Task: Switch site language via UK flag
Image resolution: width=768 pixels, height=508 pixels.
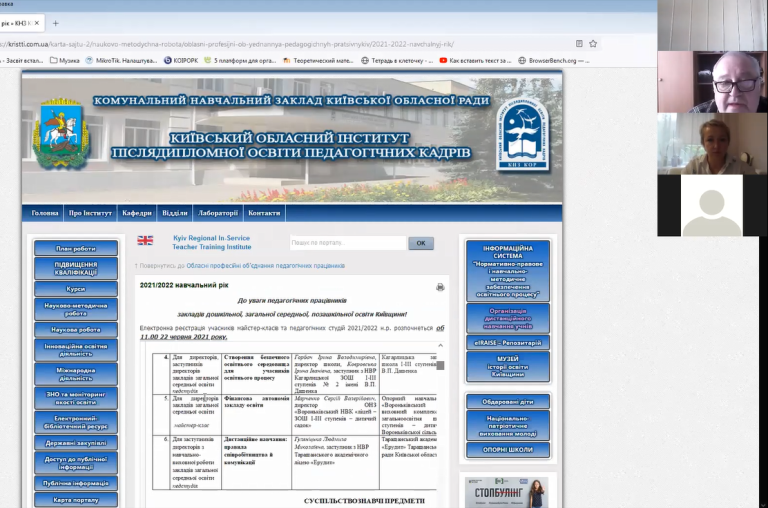Action: pos(145,240)
